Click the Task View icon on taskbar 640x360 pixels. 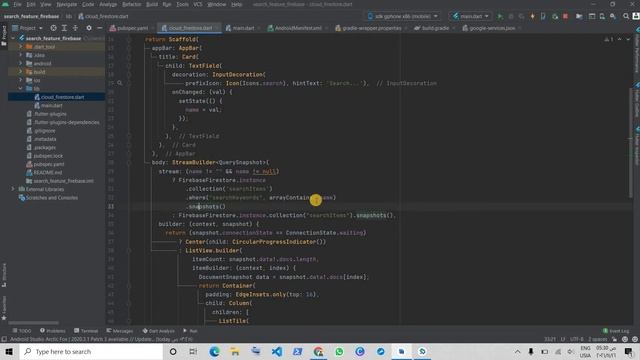pyautogui.click(x=193, y=351)
